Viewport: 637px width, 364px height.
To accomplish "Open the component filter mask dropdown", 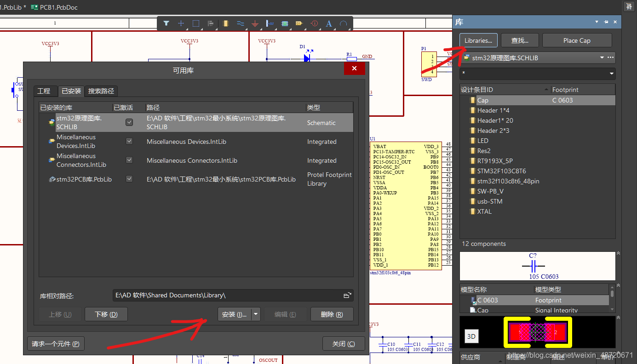I will tap(611, 74).
